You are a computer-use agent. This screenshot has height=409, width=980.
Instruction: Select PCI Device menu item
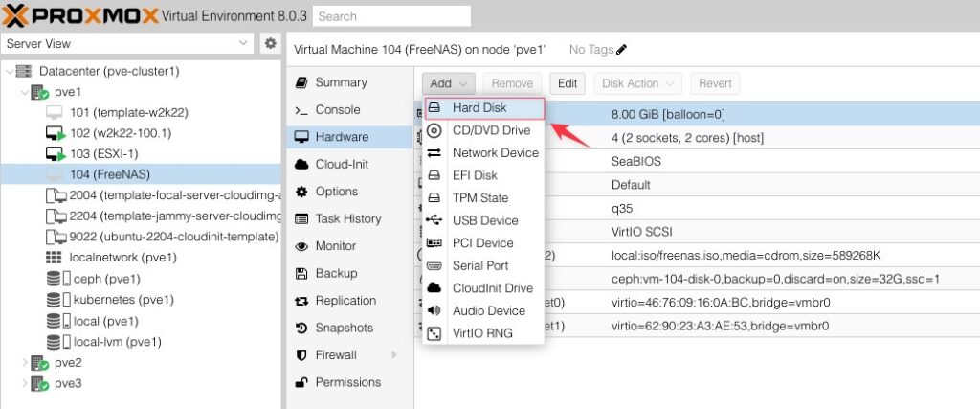tap(483, 242)
